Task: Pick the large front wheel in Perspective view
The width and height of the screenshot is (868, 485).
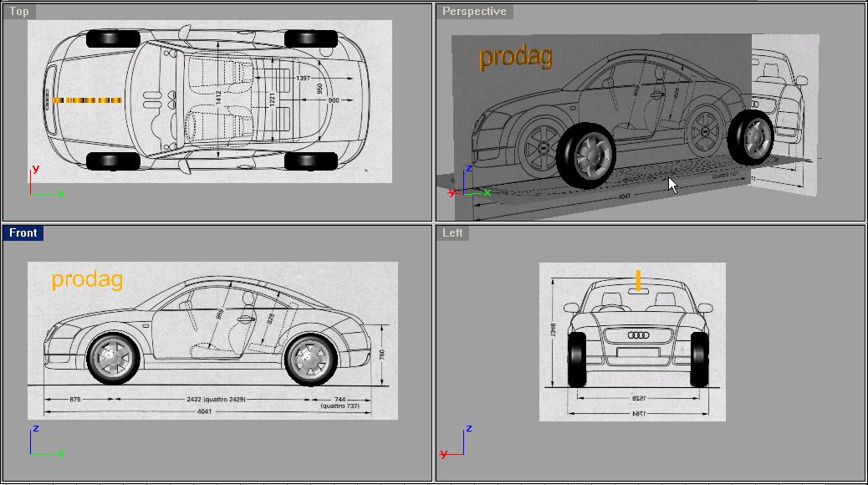Action: tap(585, 156)
